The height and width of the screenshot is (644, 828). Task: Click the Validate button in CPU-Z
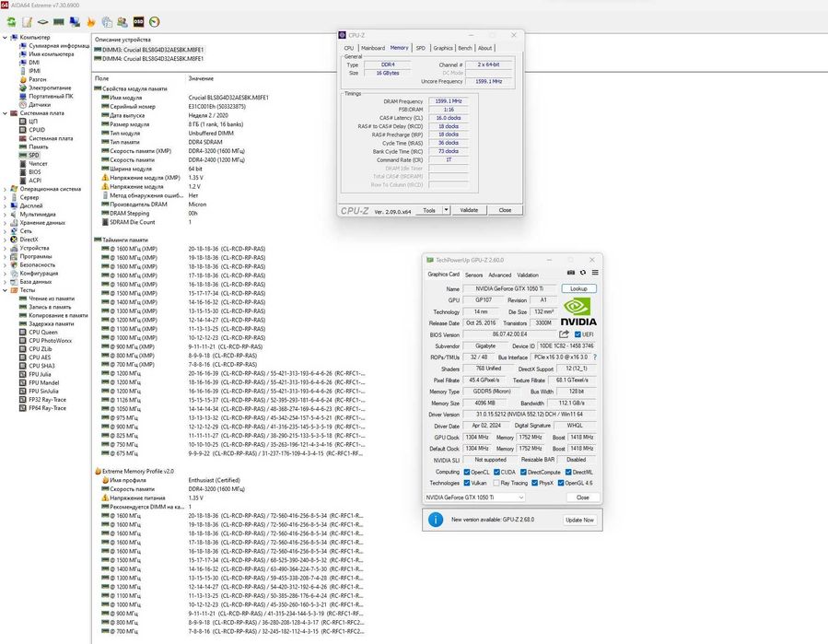coord(469,210)
